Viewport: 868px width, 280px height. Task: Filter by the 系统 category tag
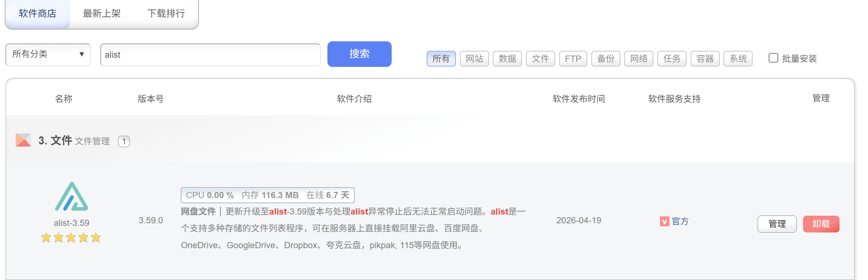(738, 58)
